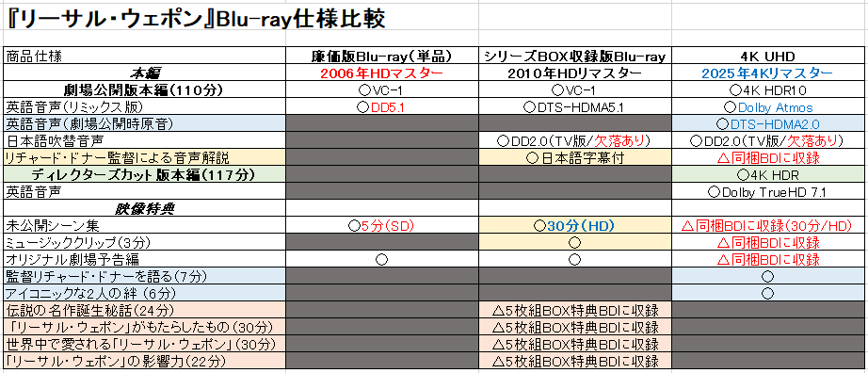Select the 未公開シーン集 row label
868x373 pixels.
coord(144,225)
